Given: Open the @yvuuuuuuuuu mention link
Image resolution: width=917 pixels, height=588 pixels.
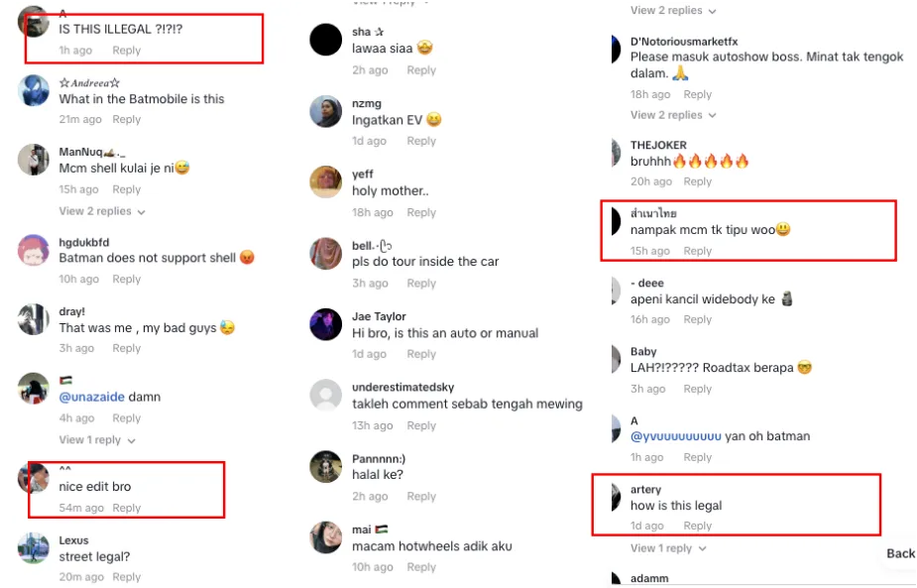Looking at the screenshot, I should 675,436.
